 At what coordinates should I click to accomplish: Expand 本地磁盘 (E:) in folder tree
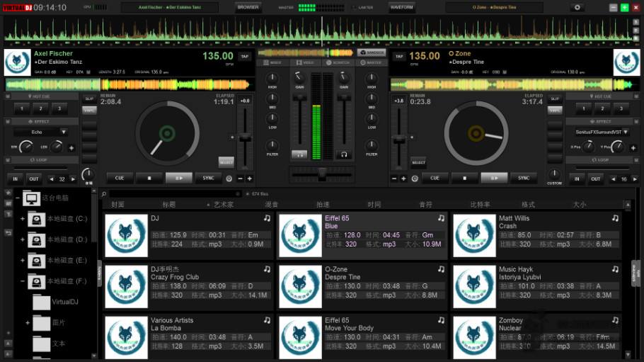pyautogui.click(x=23, y=261)
